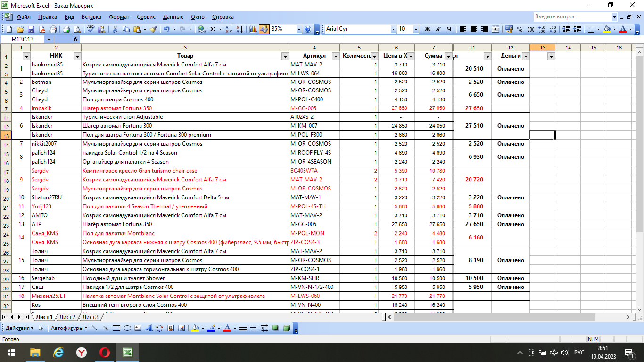The height and width of the screenshot is (362, 644).
Task: Launch the Chart Wizard icon
Action: click(253, 29)
